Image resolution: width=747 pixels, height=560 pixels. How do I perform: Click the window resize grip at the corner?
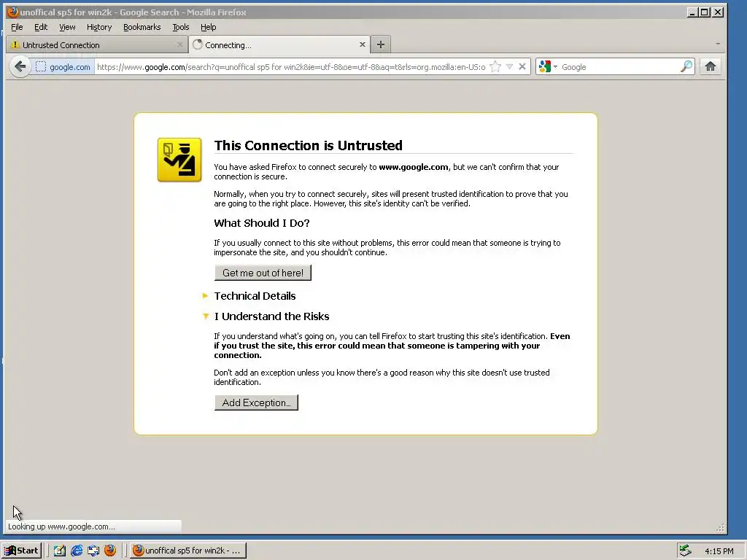point(720,527)
